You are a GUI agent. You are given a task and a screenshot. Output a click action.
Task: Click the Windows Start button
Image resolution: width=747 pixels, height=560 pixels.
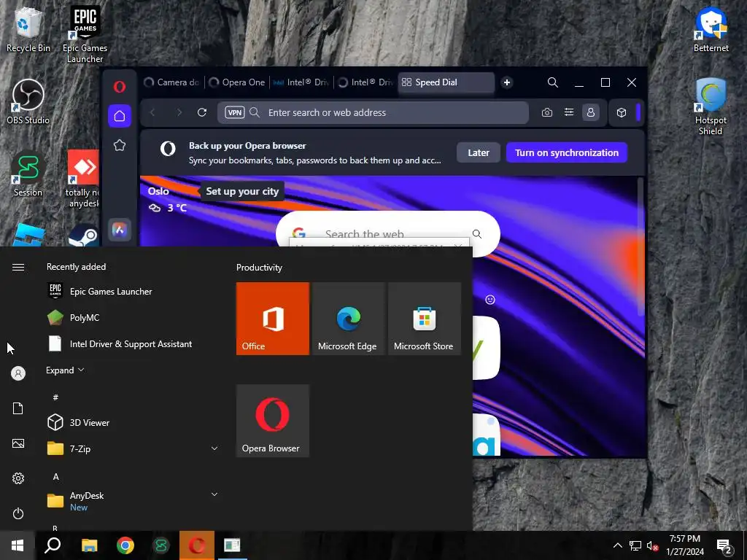(x=18, y=545)
